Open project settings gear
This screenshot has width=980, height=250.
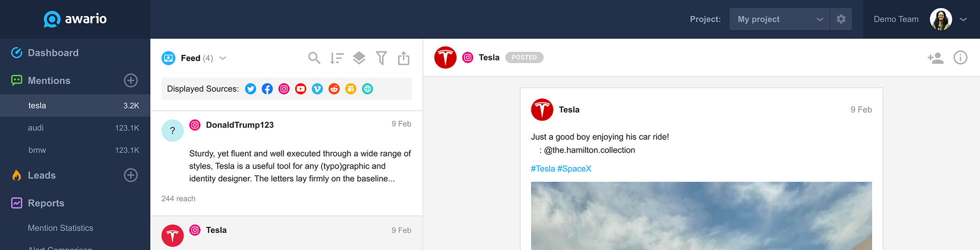pyautogui.click(x=841, y=19)
